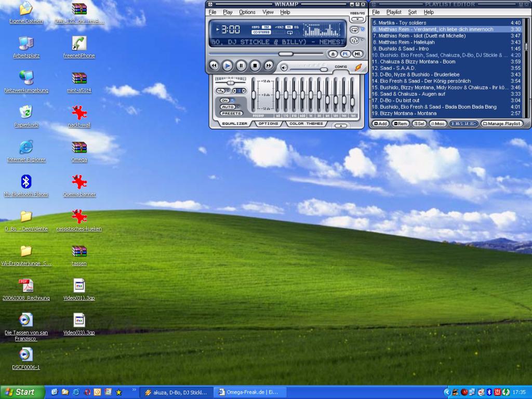Image resolution: width=532 pixels, height=399 pixels.
Task: Click the Add button in playlist editor
Action: point(381,124)
